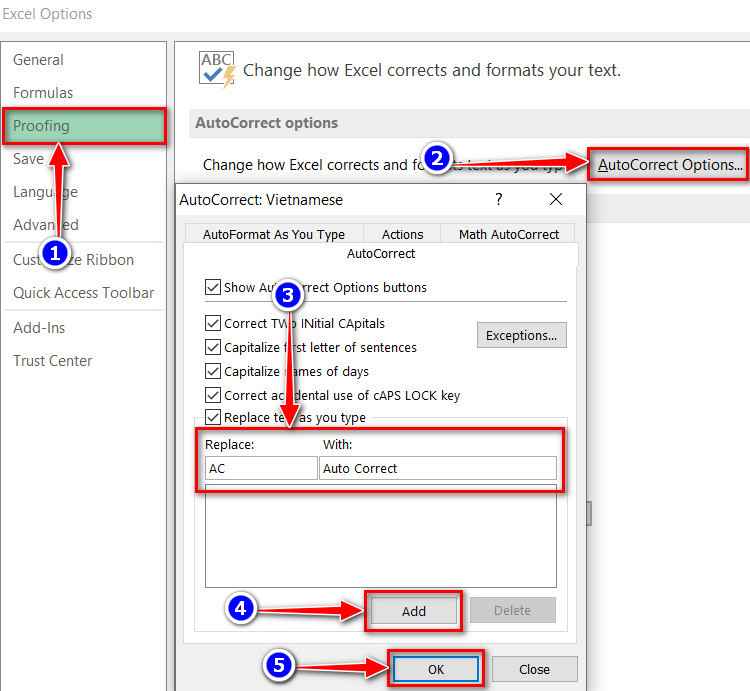Image resolution: width=750 pixels, height=691 pixels.
Task: Open the Actions tab
Action: point(402,234)
